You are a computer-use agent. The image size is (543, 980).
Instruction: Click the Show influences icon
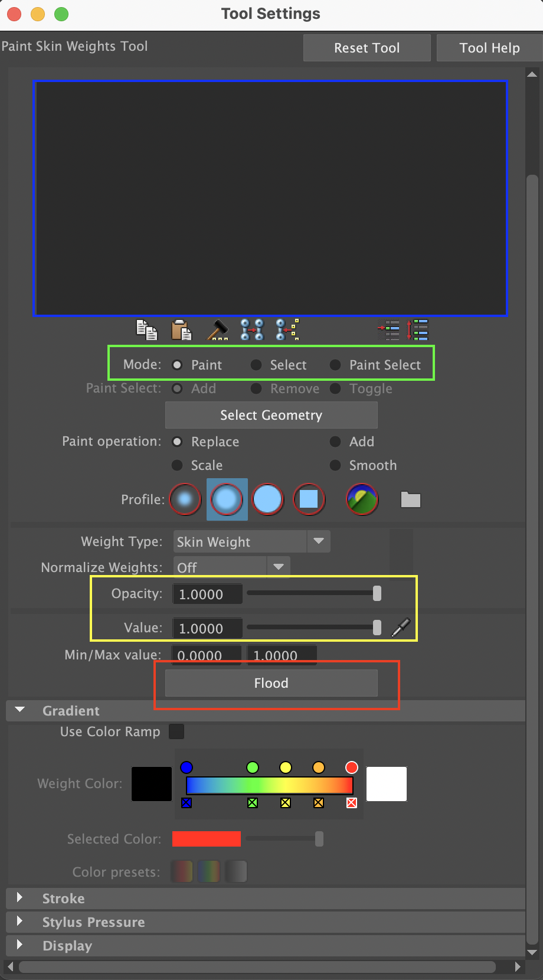(287, 330)
